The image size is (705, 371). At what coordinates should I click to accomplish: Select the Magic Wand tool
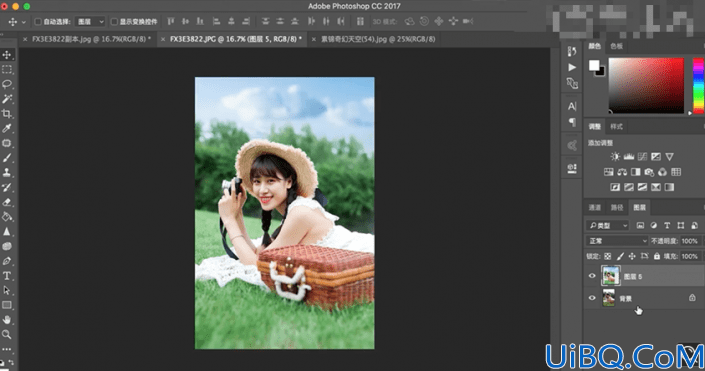7,98
